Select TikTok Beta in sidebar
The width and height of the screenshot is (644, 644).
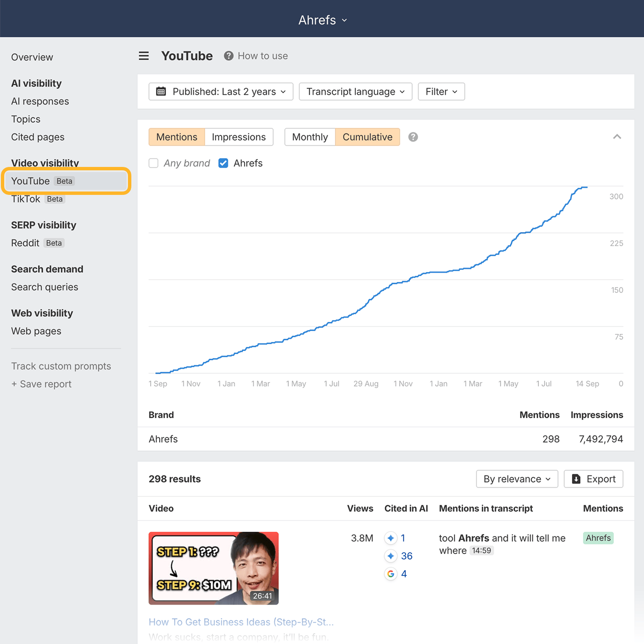tap(38, 199)
